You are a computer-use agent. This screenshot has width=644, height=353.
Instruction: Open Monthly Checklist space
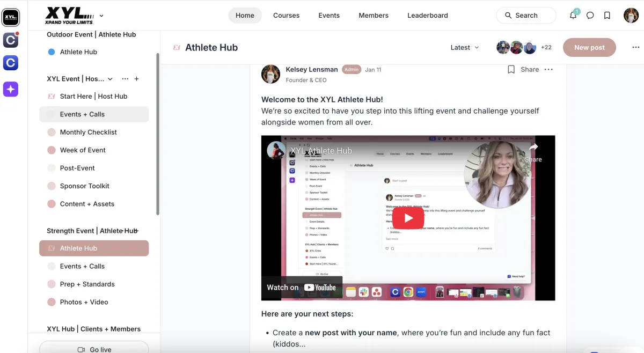click(x=94, y=132)
